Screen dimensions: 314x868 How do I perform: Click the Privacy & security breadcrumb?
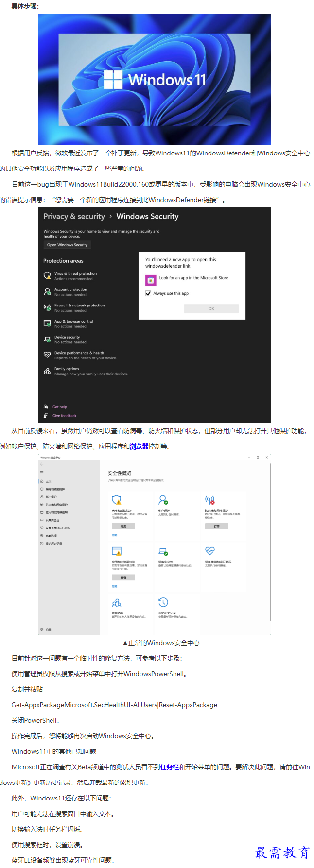click(x=74, y=217)
